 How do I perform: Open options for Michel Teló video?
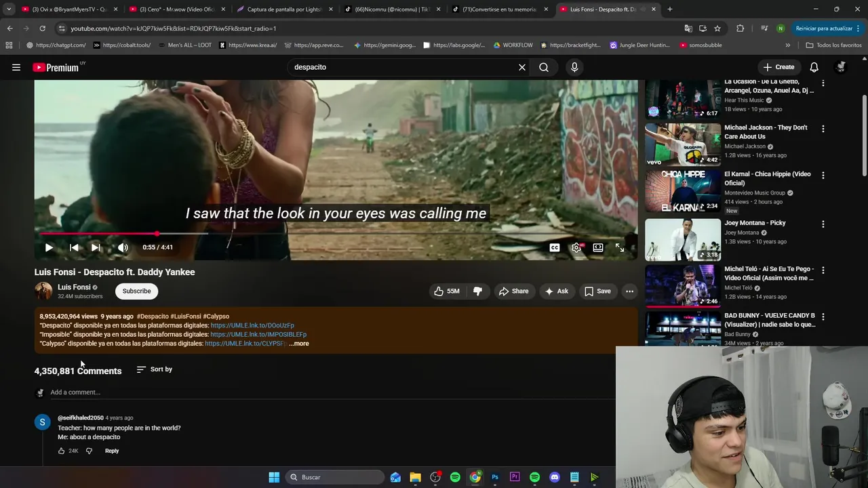(823, 270)
